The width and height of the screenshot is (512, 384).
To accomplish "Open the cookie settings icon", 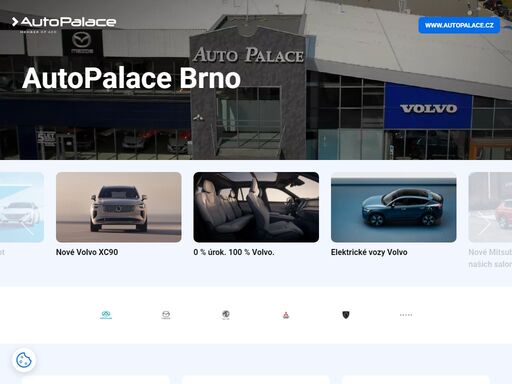I will [24, 360].
